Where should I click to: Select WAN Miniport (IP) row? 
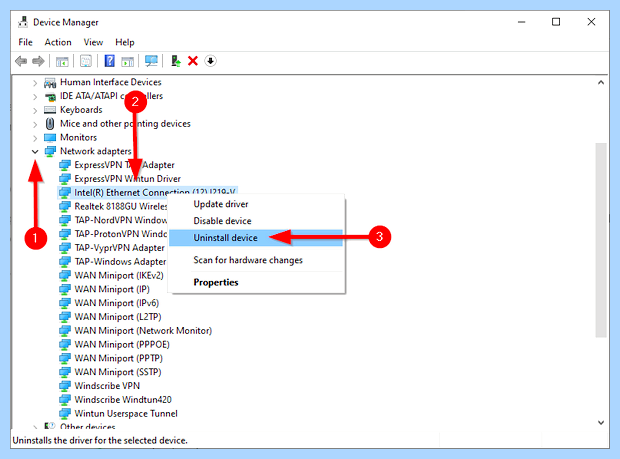(x=105, y=289)
